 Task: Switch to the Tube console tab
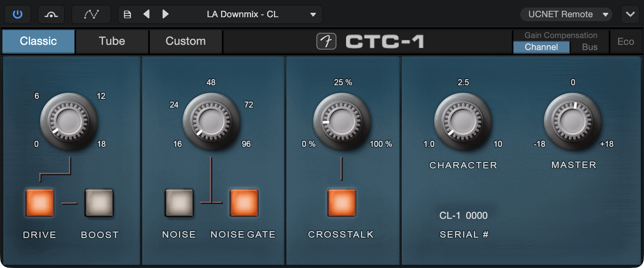[112, 41]
